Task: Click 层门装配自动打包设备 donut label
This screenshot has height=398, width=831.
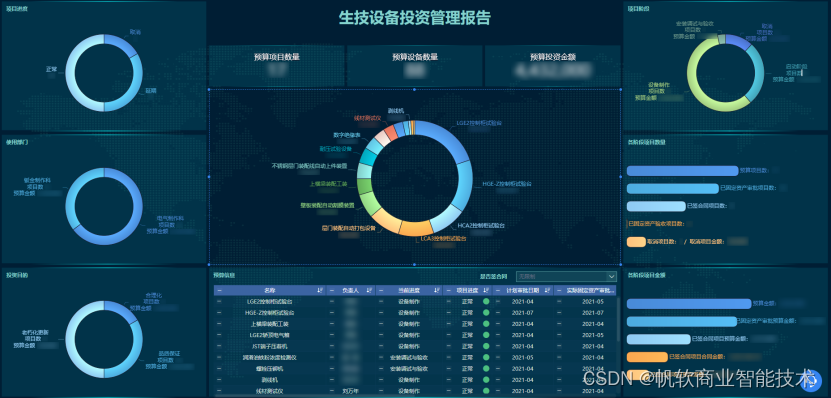Action: pos(348,228)
